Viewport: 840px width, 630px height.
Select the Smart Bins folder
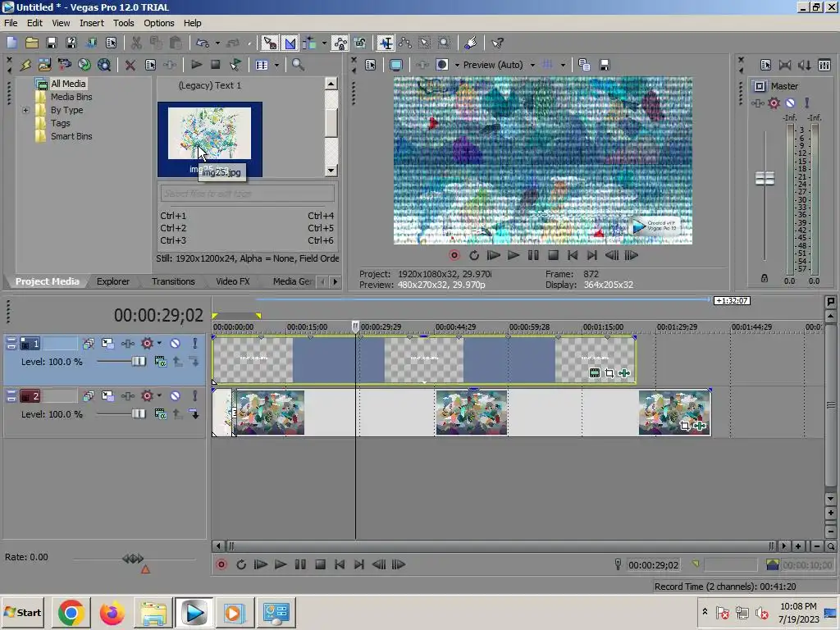(x=71, y=136)
